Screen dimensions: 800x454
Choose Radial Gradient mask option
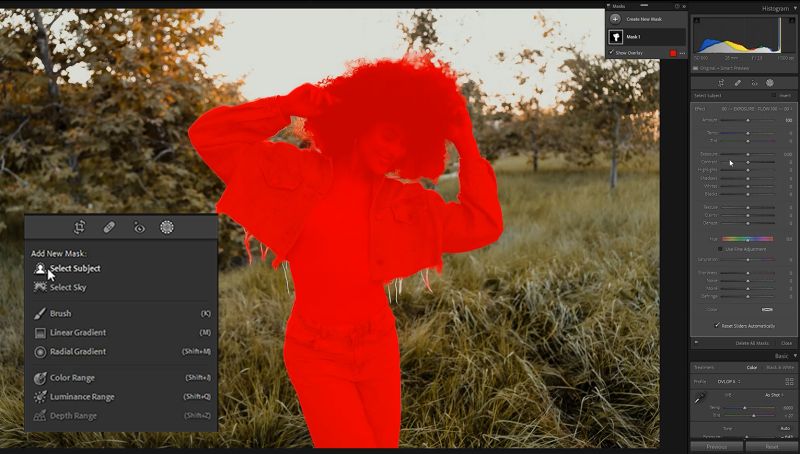pos(78,351)
